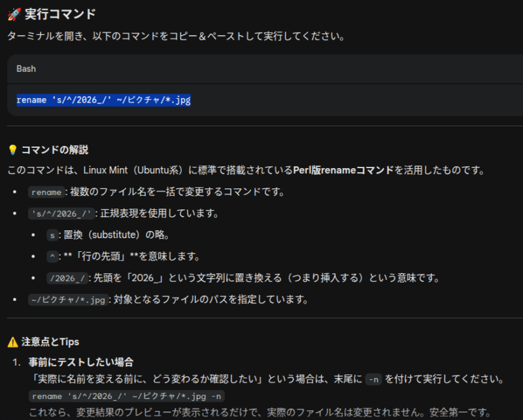Screen dimensions: 523x420
Task: Click the highlighted rename command in the code block
Action: [103, 100]
